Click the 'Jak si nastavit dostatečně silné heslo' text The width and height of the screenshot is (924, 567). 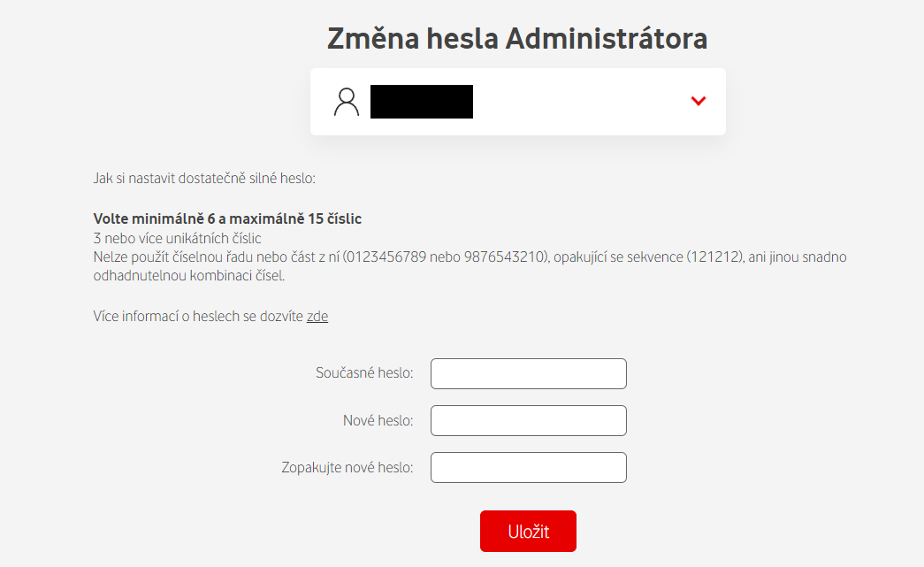(204, 178)
